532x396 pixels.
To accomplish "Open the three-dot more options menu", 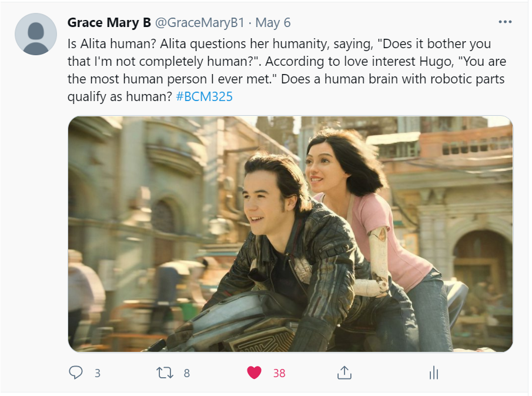I will 505,22.
